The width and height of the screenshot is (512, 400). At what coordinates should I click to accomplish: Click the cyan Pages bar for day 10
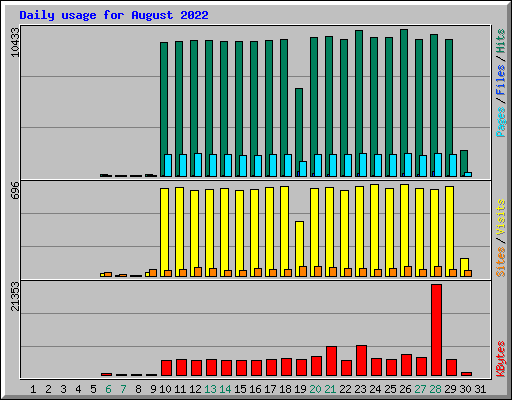point(168,165)
